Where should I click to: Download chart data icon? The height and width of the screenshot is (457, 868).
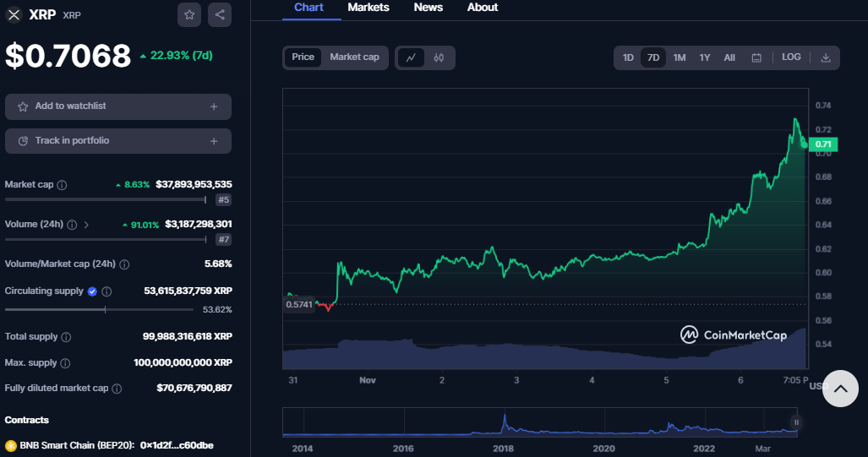click(826, 57)
